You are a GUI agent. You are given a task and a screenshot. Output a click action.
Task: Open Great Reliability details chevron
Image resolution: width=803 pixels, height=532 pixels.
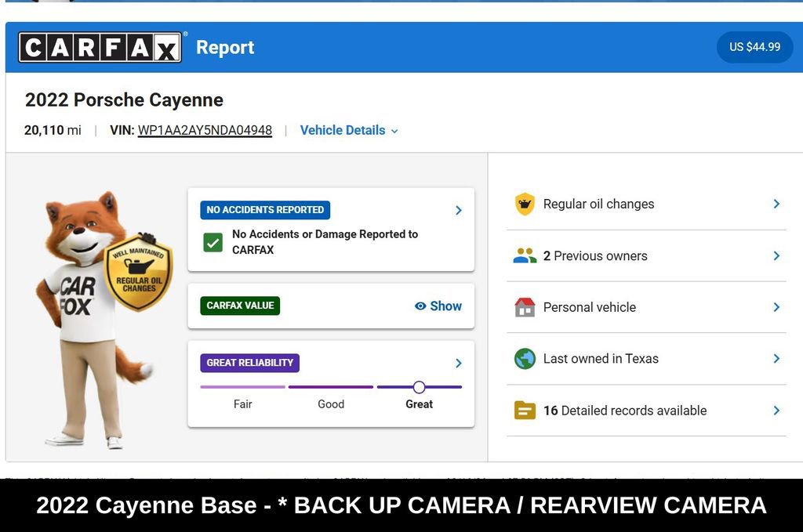tap(458, 364)
